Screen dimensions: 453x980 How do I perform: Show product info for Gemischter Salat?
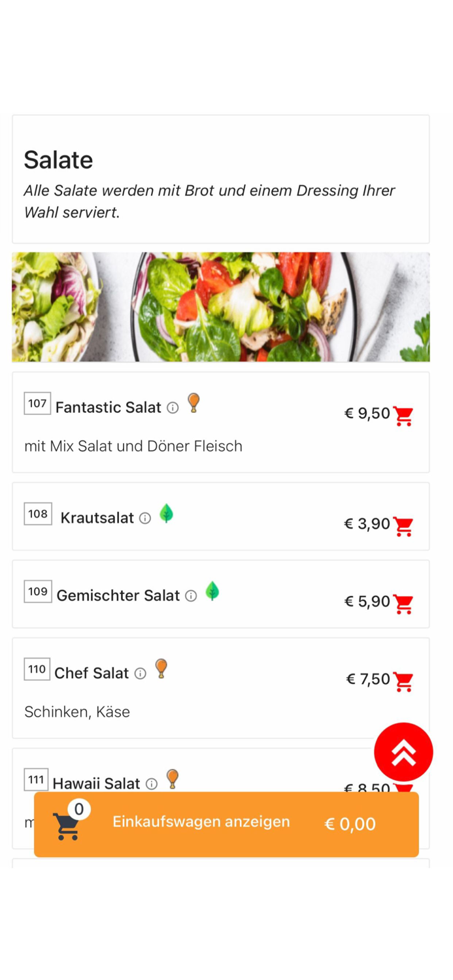click(190, 596)
